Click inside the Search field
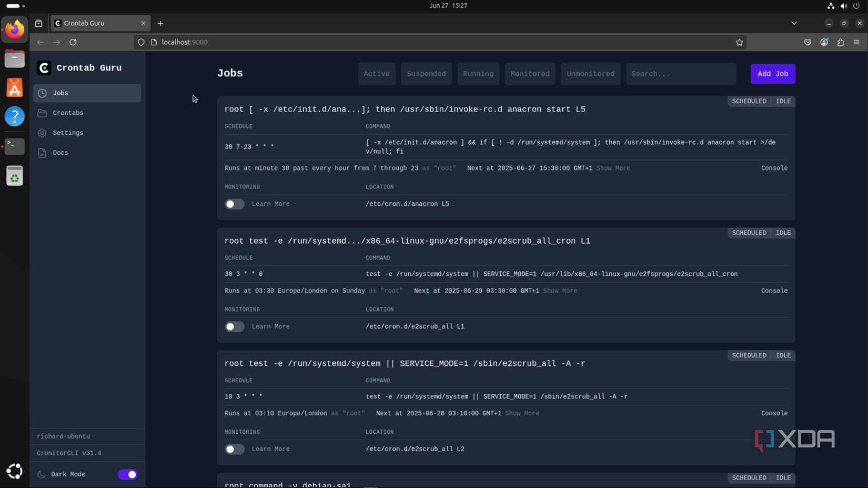 coord(680,74)
